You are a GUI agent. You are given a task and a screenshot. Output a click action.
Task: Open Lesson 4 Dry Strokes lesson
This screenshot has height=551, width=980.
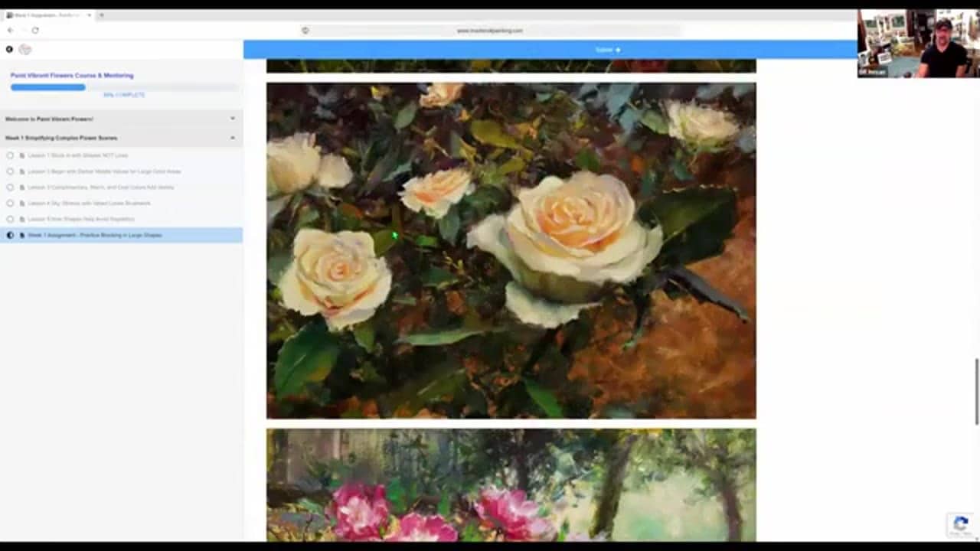click(89, 204)
